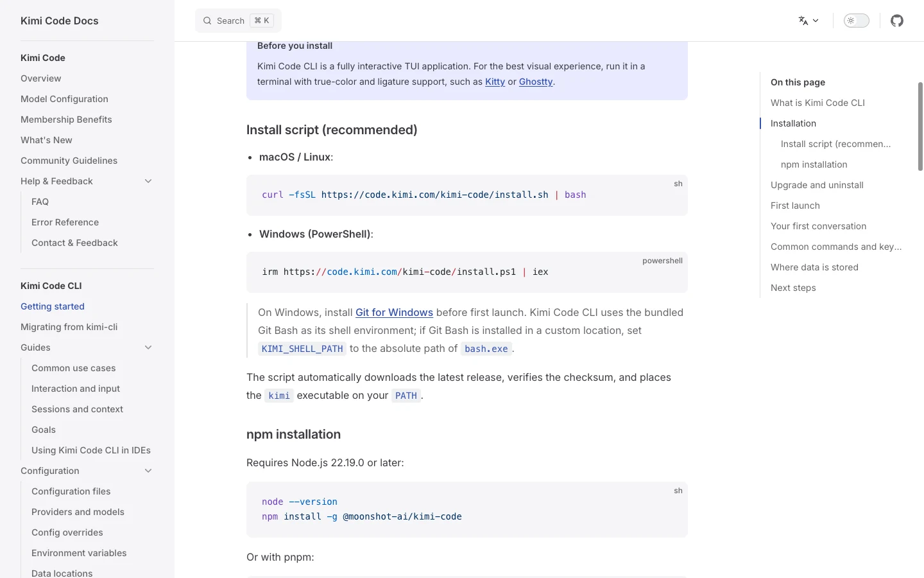Jump to Upgrade and uninstall section
The width and height of the screenshot is (924, 578).
point(817,185)
